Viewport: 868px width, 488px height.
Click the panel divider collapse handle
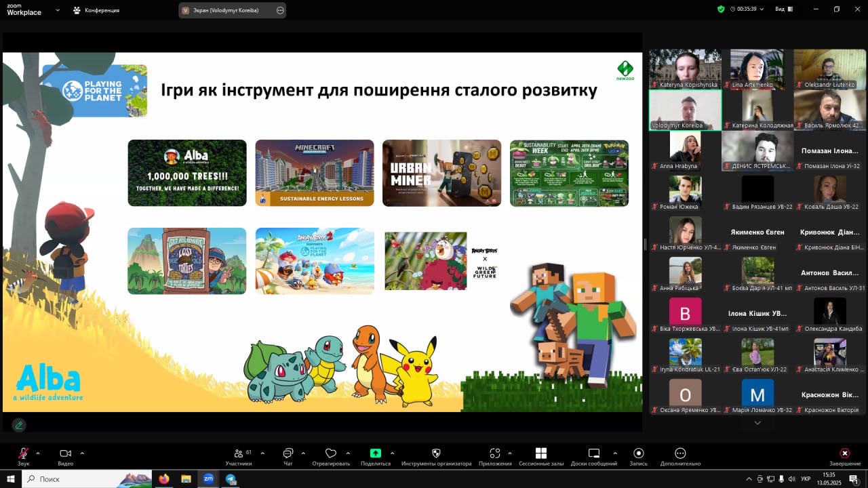tap(645, 245)
